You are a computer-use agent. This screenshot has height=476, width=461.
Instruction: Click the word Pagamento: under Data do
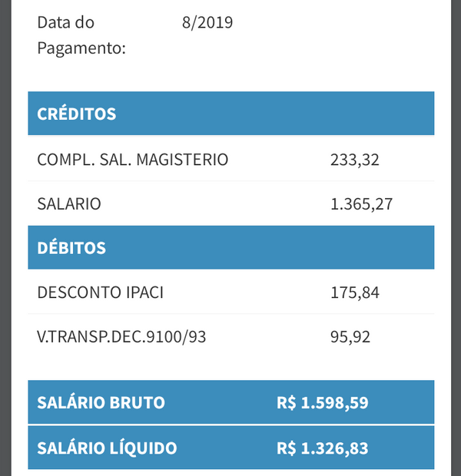point(81,48)
